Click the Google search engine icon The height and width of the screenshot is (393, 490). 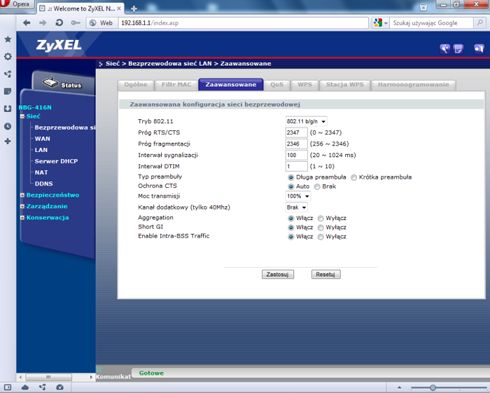point(378,23)
